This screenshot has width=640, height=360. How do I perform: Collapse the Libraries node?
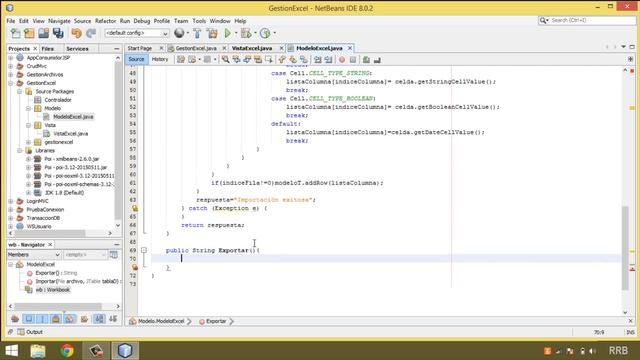(20, 151)
